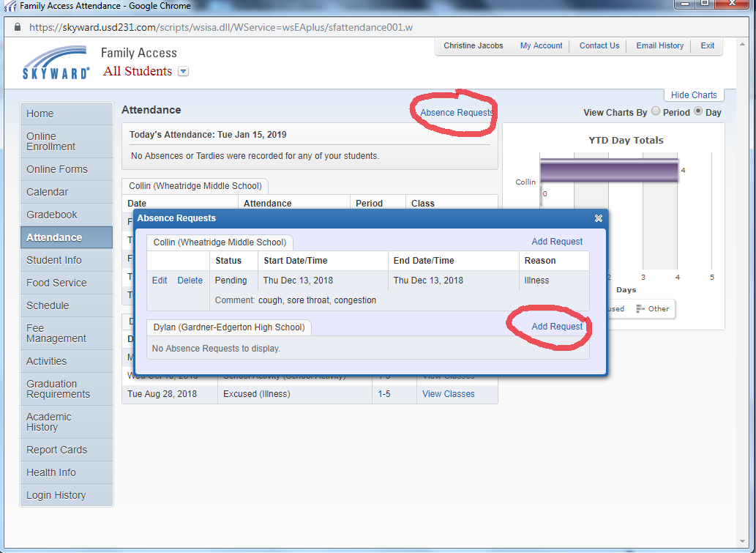Open Graduation Requirements in the sidebar
This screenshot has height=553, width=756.
click(x=67, y=389)
